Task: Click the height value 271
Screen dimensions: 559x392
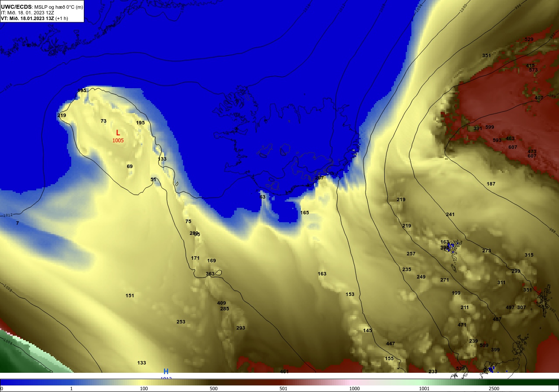Action: (x=445, y=280)
